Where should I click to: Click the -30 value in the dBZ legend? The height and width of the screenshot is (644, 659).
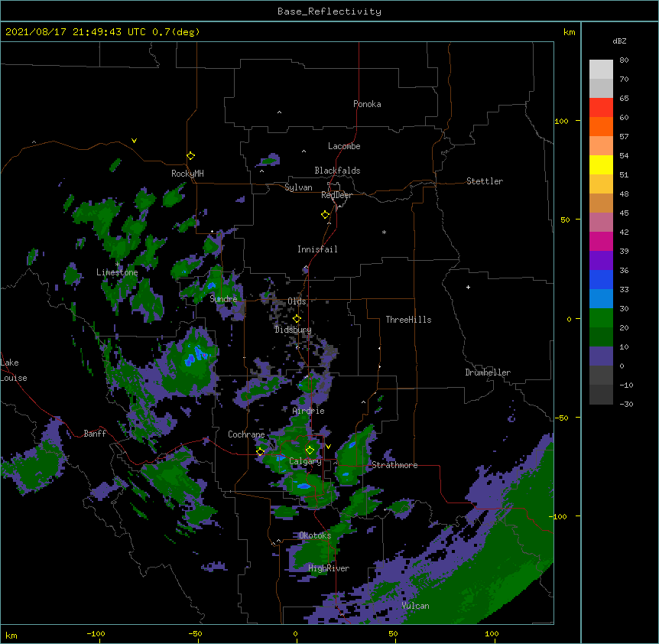pyautogui.click(x=626, y=404)
